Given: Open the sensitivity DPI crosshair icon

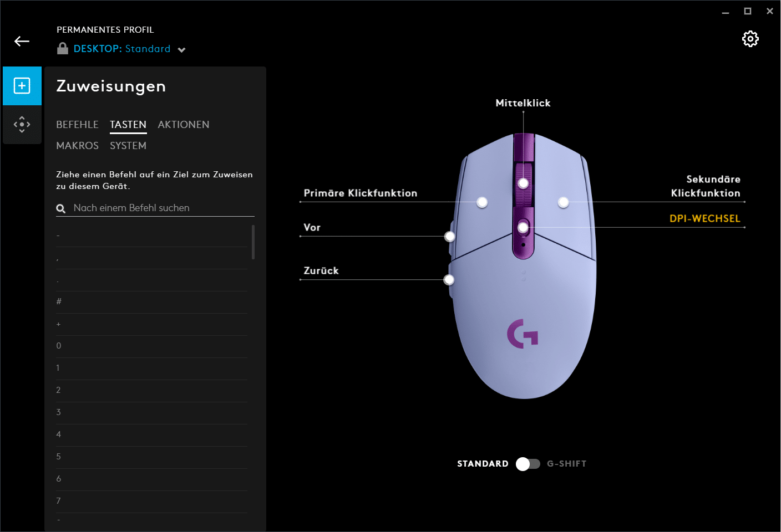Looking at the screenshot, I should coord(22,124).
